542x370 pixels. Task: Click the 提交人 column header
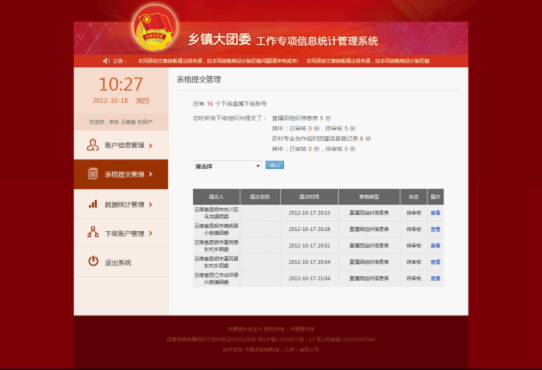(x=216, y=197)
